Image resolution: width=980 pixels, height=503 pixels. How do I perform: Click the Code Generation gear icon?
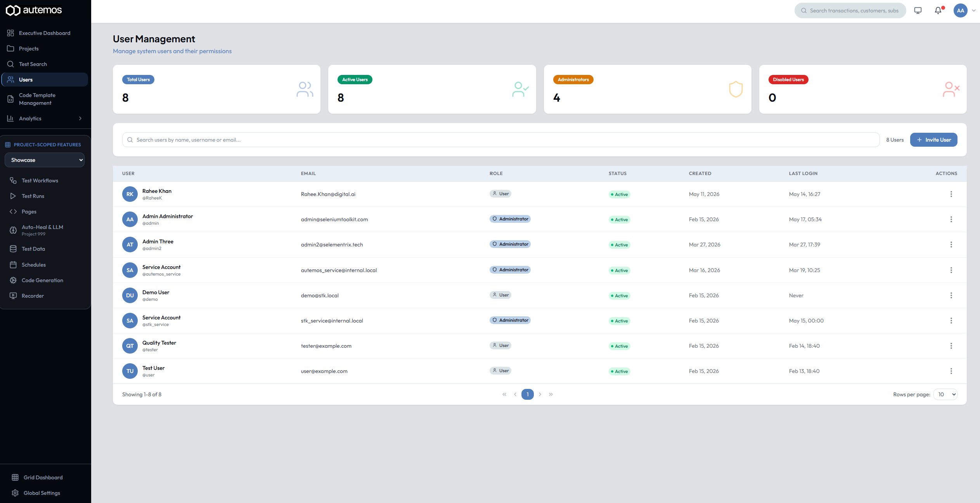click(x=13, y=280)
